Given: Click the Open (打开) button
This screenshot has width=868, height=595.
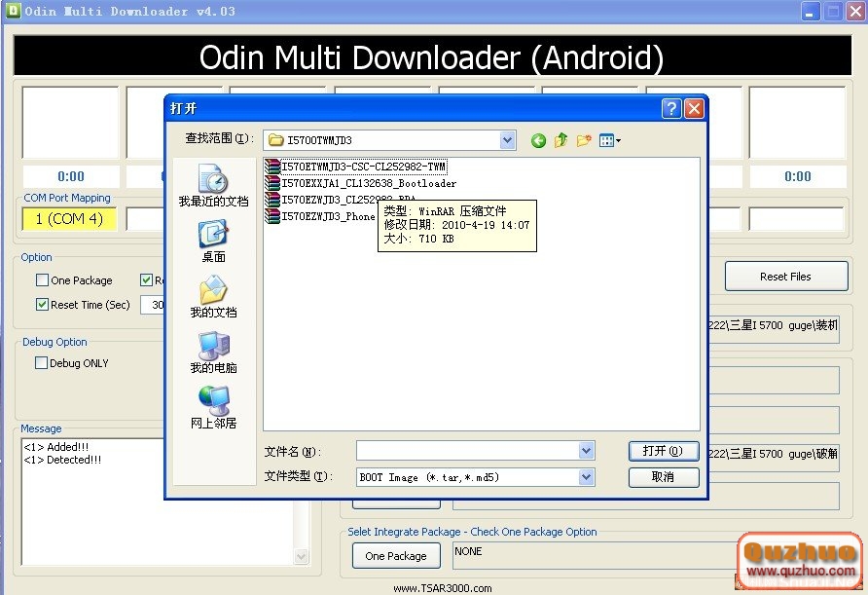Looking at the screenshot, I should tap(664, 451).
